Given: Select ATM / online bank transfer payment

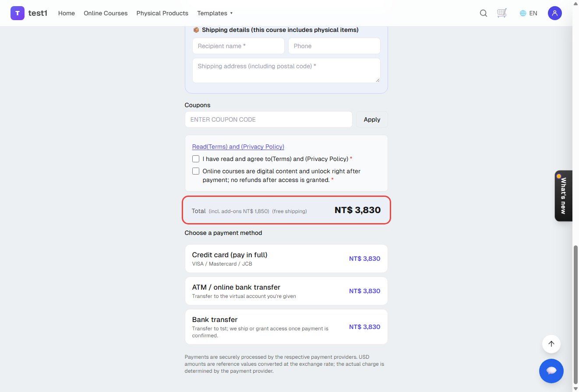Looking at the screenshot, I should 286,291.
